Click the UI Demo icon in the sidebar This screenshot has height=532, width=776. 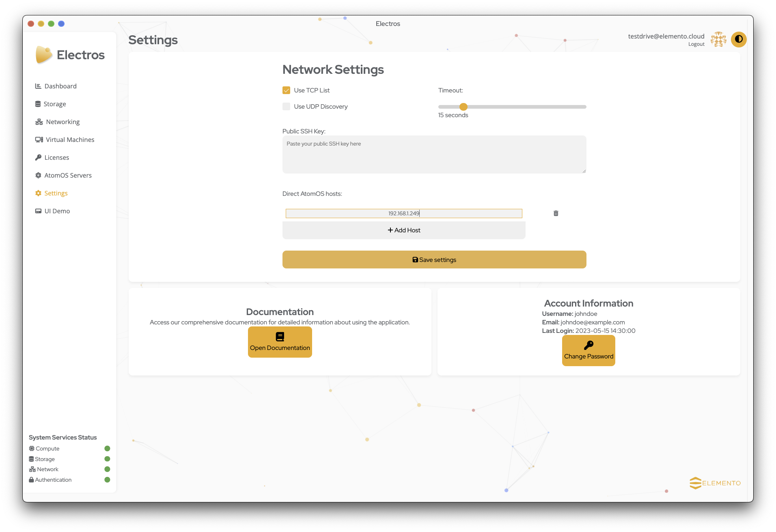(x=38, y=211)
